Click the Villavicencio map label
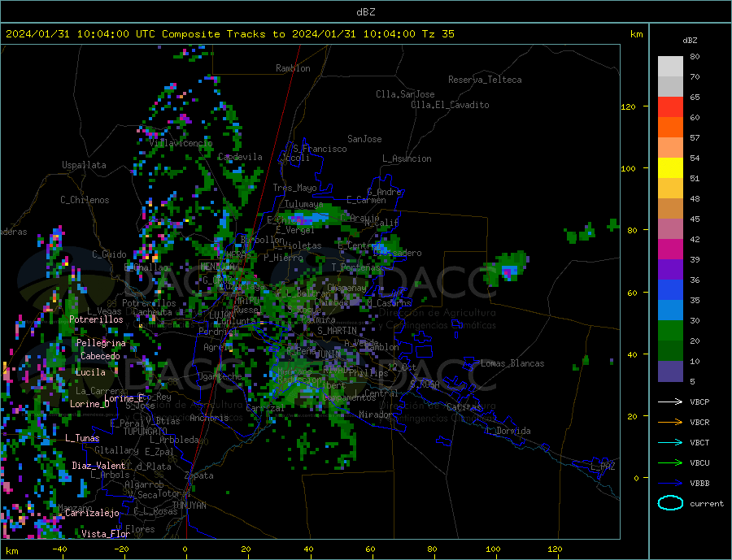This screenshot has width=732, height=560. click(x=181, y=143)
